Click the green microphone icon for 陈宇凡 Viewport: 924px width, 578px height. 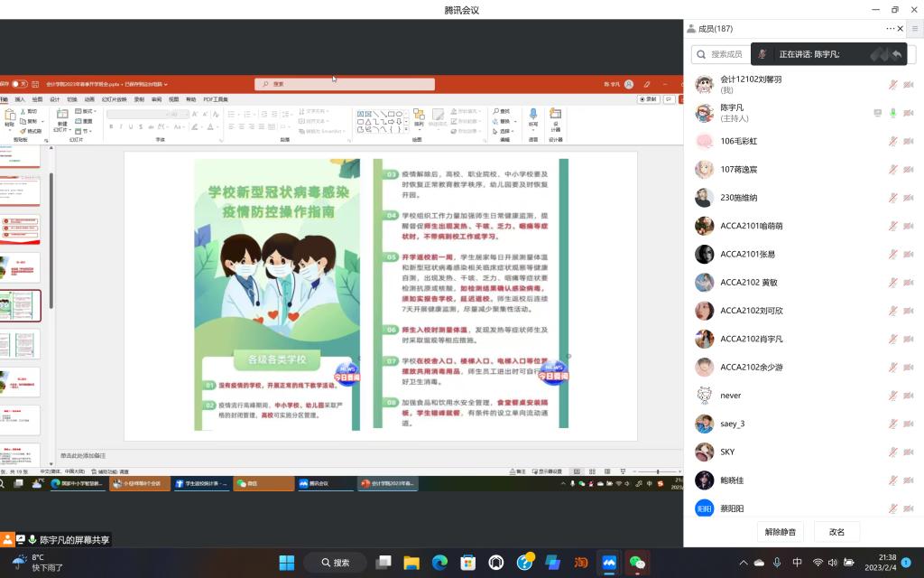pos(892,113)
